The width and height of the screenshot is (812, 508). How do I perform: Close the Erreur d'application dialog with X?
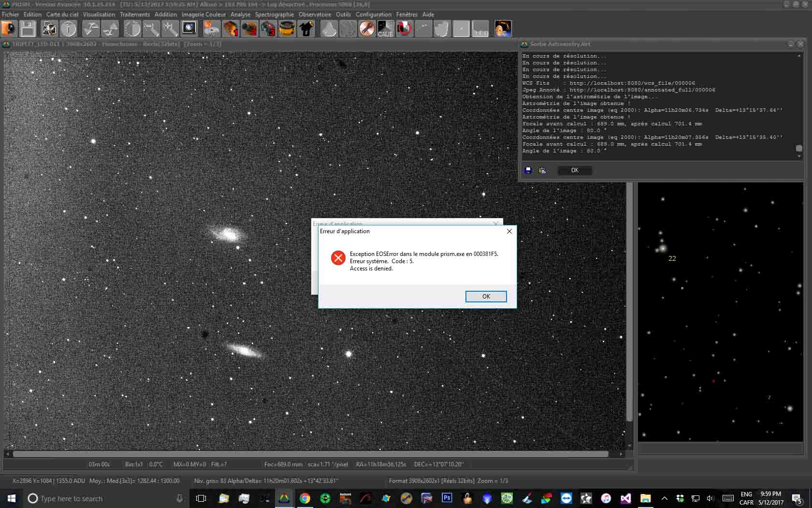click(509, 231)
